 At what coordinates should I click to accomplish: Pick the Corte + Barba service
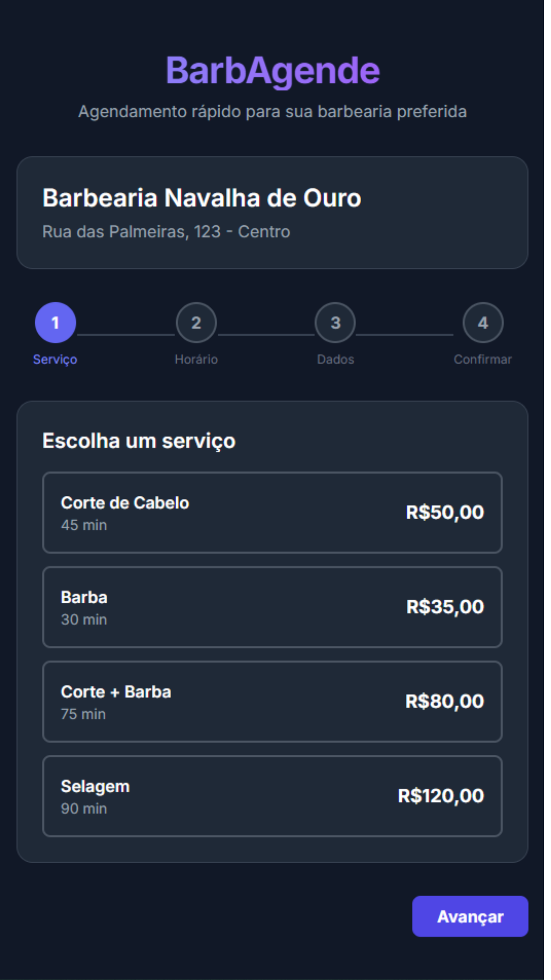pyautogui.click(x=272, y=702)
